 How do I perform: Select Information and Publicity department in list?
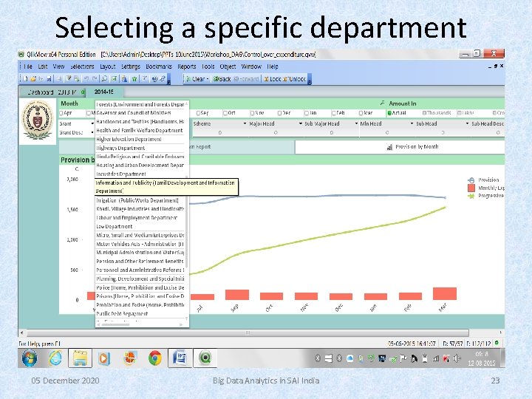coord(166,187)
